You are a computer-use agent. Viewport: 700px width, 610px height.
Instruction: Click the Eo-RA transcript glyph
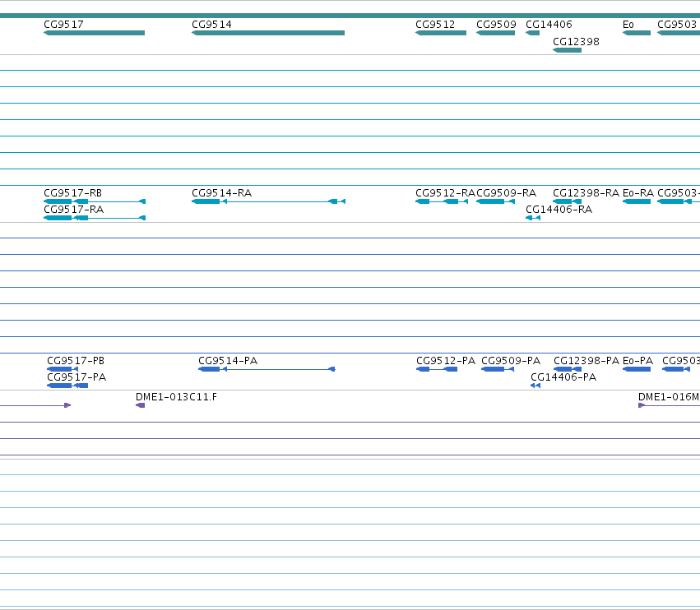tap(637, 201)
